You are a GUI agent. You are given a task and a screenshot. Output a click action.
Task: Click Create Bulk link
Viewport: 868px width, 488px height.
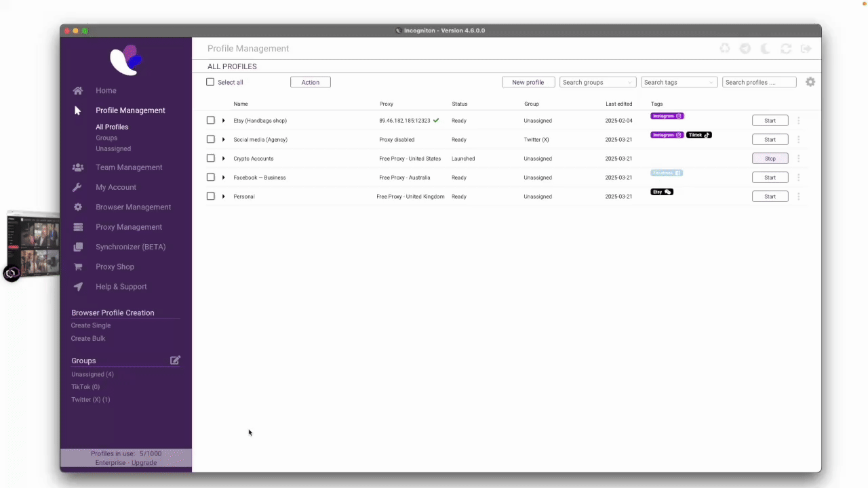[x=88, y=338]
